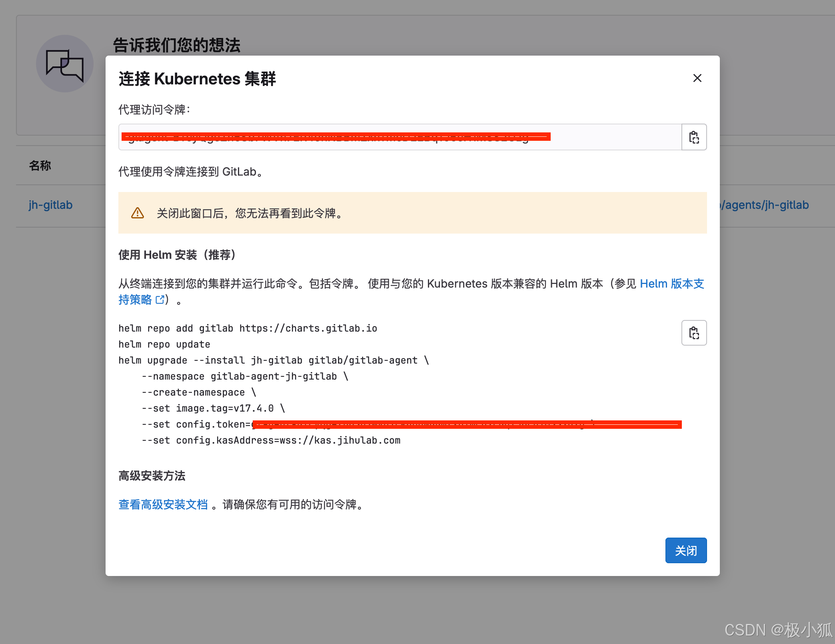Open the jh-gitlab agent link behind the dialog

[50, 205]
